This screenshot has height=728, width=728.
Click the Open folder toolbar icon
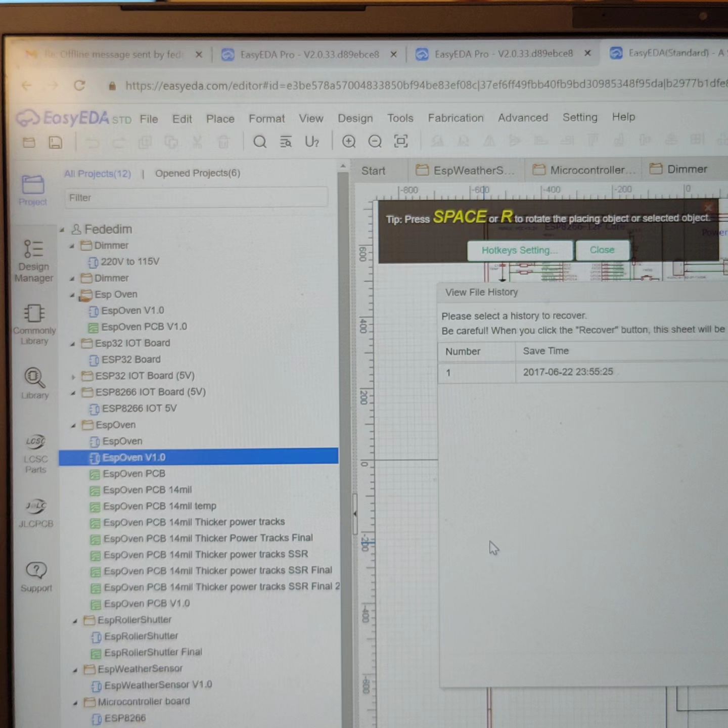click(x=29, y=143)
